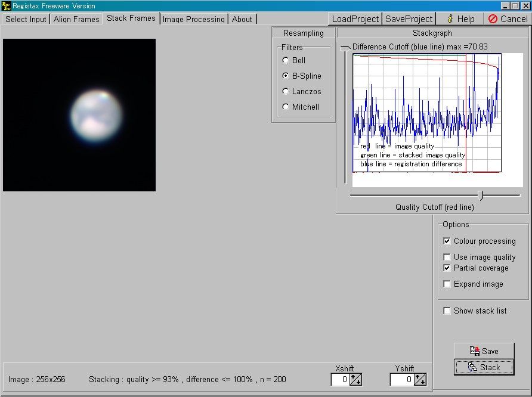
Task: Click the LoadProject button
Action: tap(355, 18)
